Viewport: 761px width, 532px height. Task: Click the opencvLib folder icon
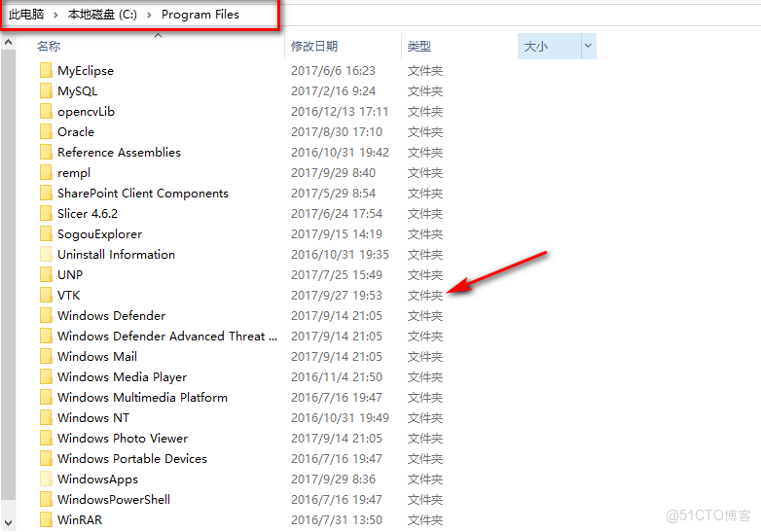pos(46,111)
